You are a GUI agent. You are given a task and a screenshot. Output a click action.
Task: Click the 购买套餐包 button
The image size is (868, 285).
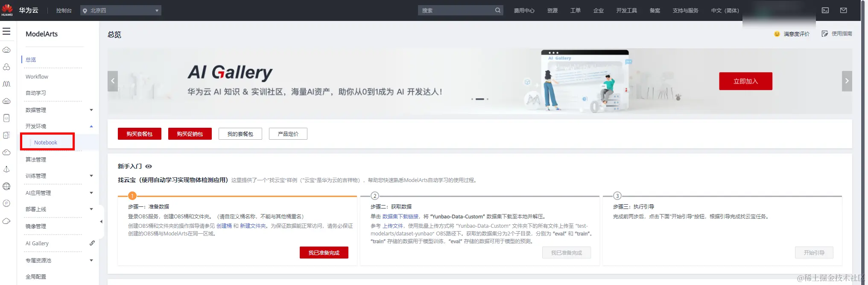tap(140, 134)
